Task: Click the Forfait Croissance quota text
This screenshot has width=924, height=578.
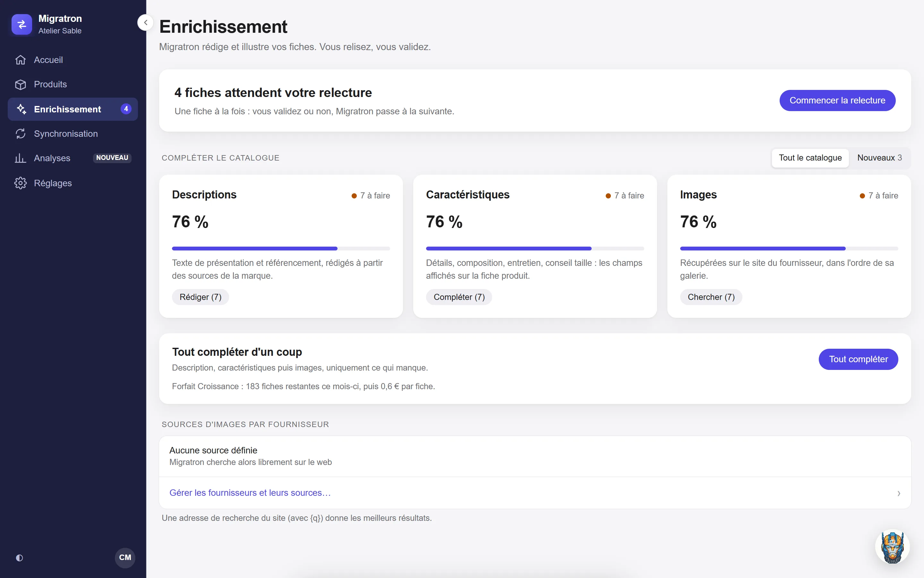Action: pyautogui.click(x=303, y=387)
